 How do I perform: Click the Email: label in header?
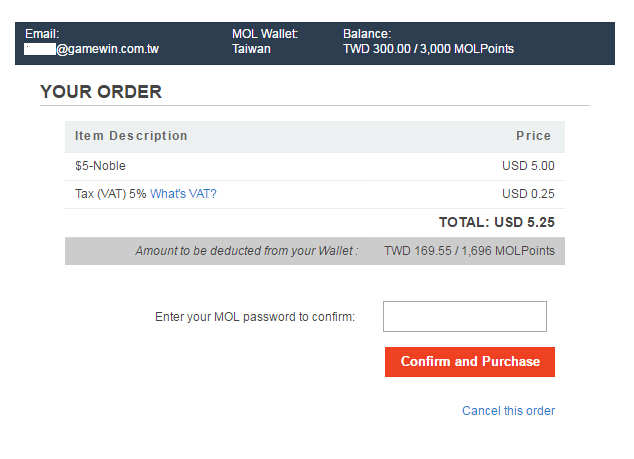(42, 34)
